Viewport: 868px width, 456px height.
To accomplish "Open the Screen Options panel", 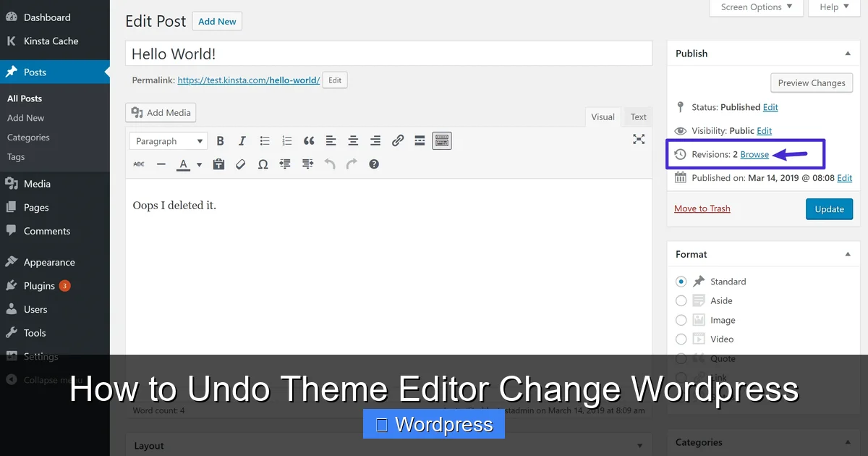I will [x=757, y=7].
